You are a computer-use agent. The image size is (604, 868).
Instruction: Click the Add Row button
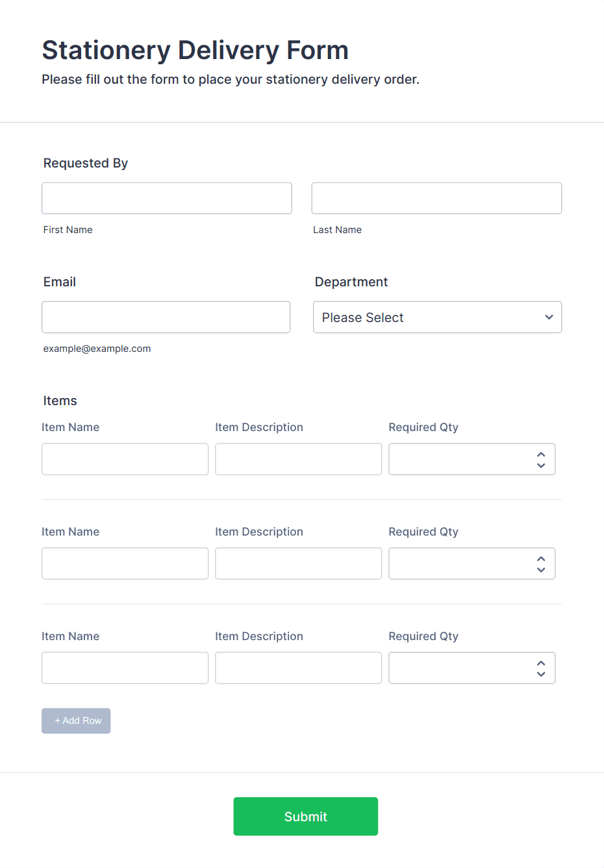click(76, 721)
